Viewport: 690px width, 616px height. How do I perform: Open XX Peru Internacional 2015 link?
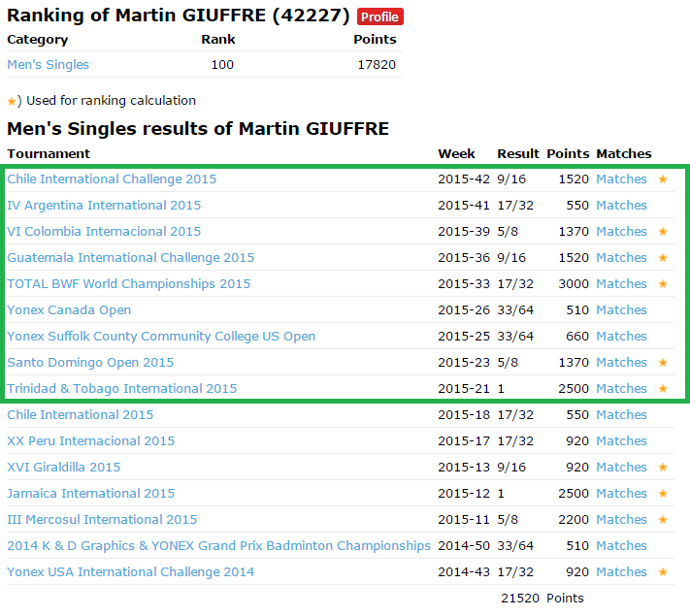90,440
